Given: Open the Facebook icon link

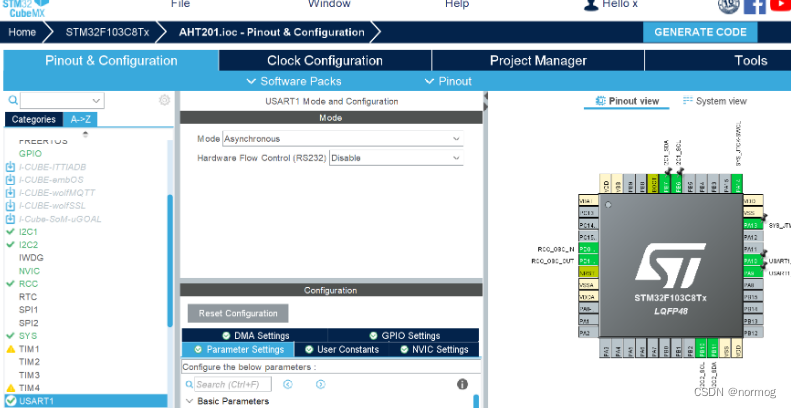Looking at the screenshot, I should (755, 5).
